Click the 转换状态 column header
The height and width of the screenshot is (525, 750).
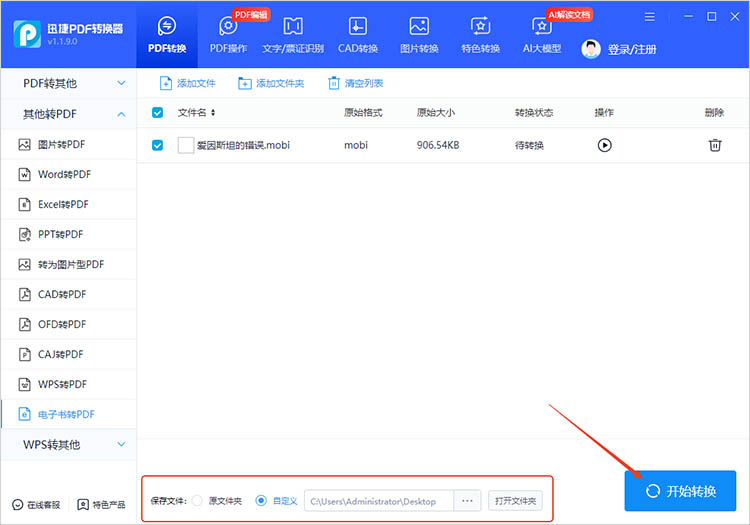534,112
